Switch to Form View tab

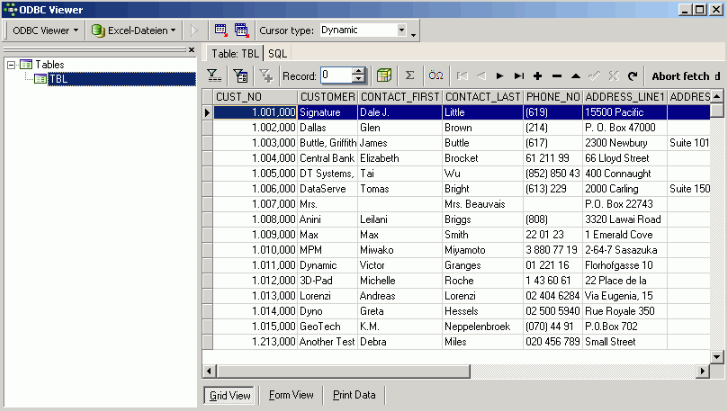click(x=291, y=395)
